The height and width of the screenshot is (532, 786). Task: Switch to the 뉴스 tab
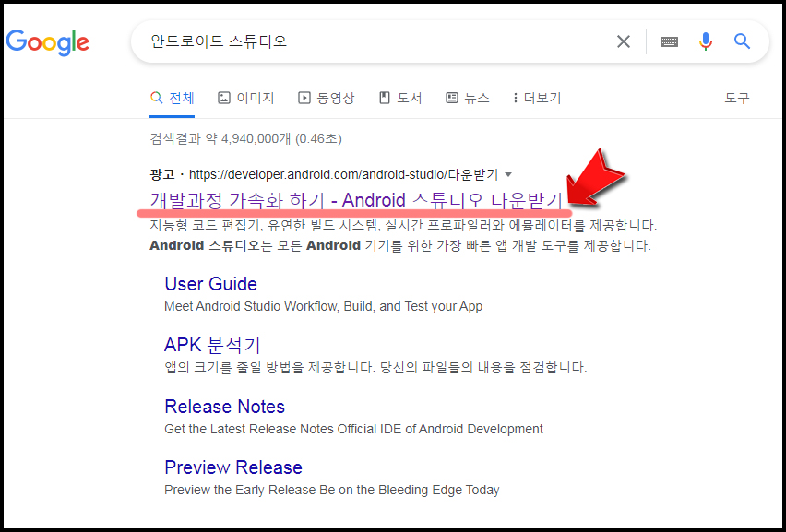(467, 98)
